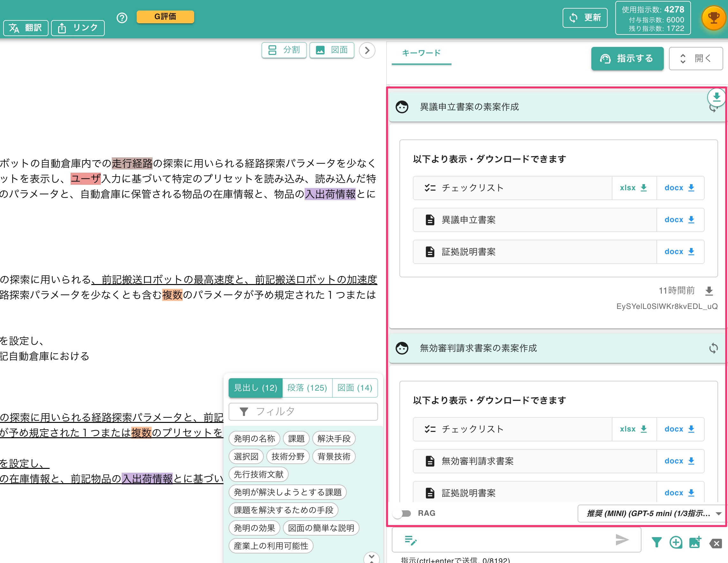Click the 使用指示数 usage counter box

653,18
